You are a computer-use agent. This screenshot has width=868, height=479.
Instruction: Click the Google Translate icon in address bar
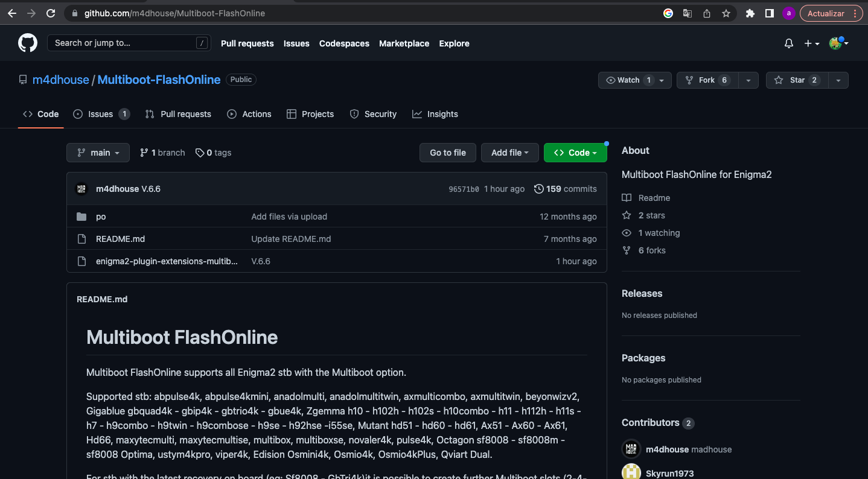688,13
